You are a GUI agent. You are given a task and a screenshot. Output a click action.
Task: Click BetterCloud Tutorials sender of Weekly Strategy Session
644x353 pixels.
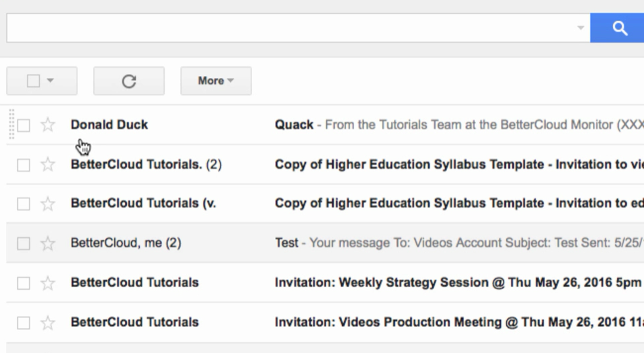(x=134, y=282)
